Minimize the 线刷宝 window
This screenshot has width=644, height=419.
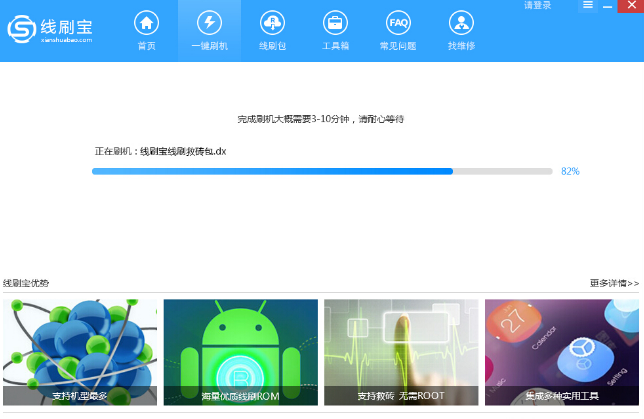tap(609, 6)
